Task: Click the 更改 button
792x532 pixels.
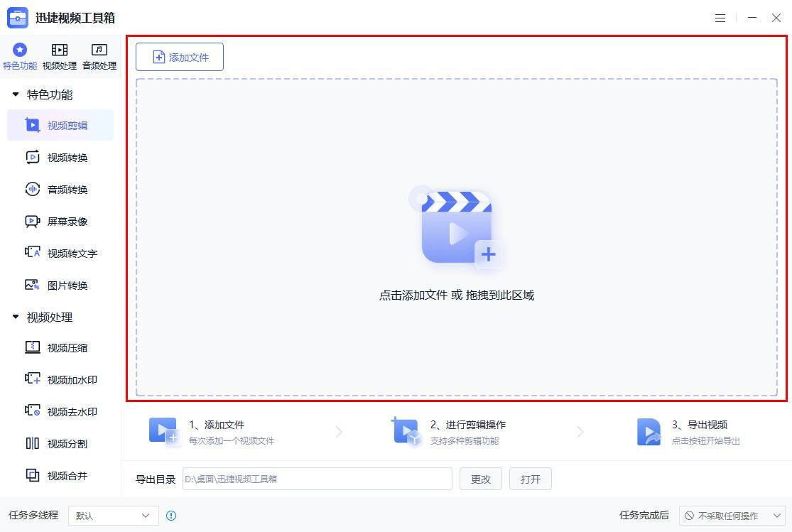Action: click(x=481, y=479)
